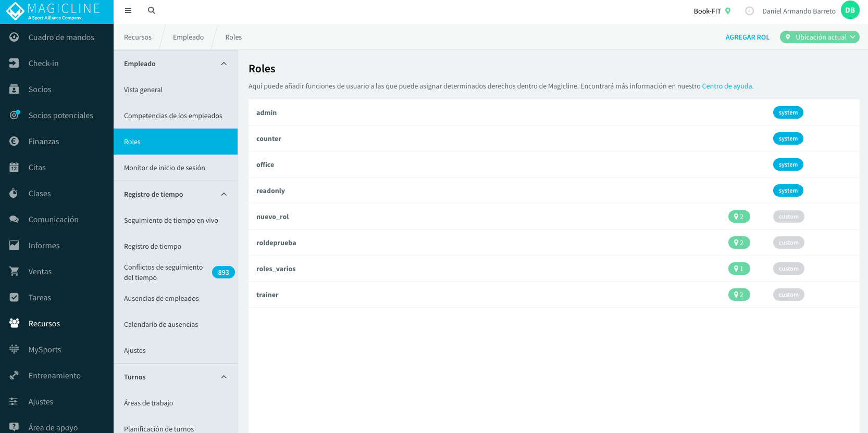Click the Cuadro de mandos dashboard icon

pos(14,37)
